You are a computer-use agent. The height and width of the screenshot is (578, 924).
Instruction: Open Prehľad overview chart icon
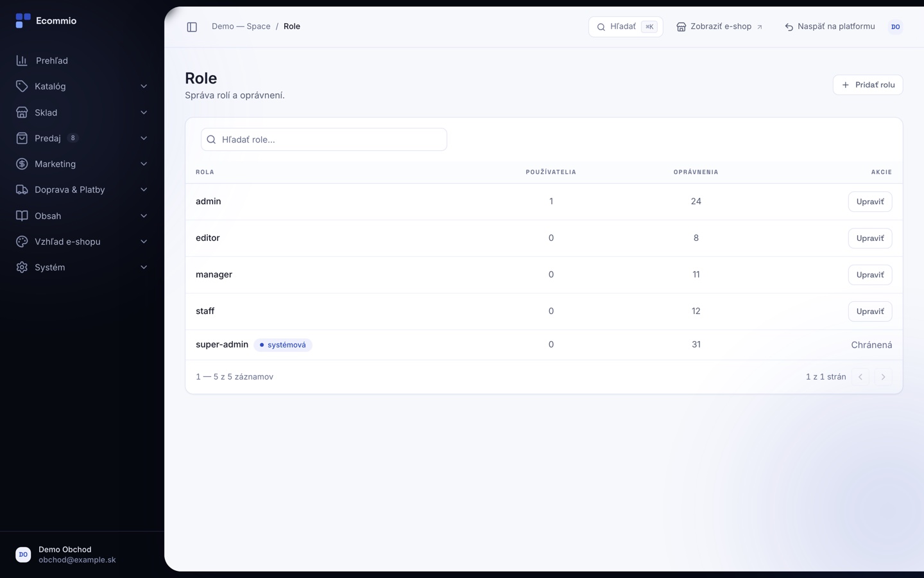click(x=22, y=60)
